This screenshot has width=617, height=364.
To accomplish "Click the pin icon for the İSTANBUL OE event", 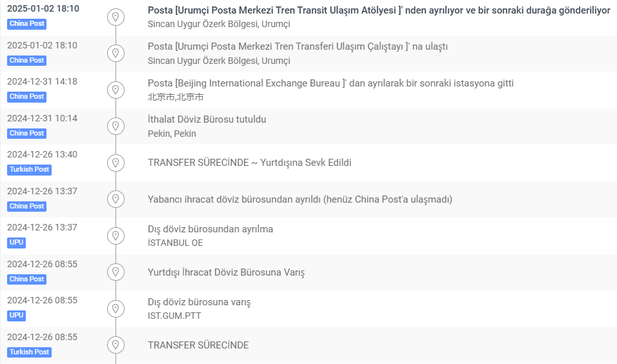I will click(116, 236).
